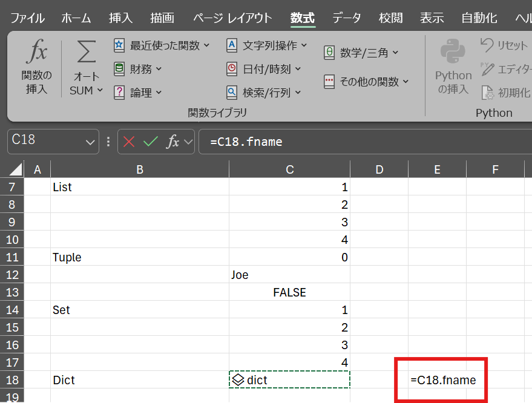Switch to the Insert (挿入) tab
The height and width of the screenshot is (403, 532).
tap(120, 18)
